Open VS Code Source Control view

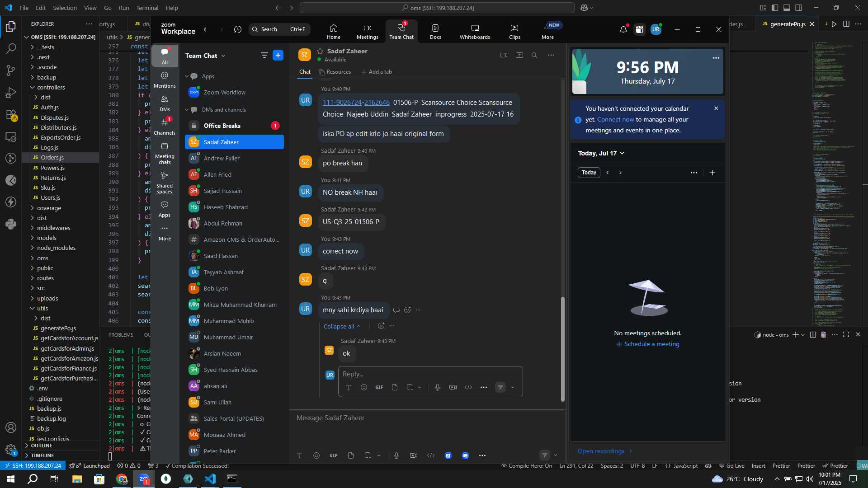click(11, 70)
